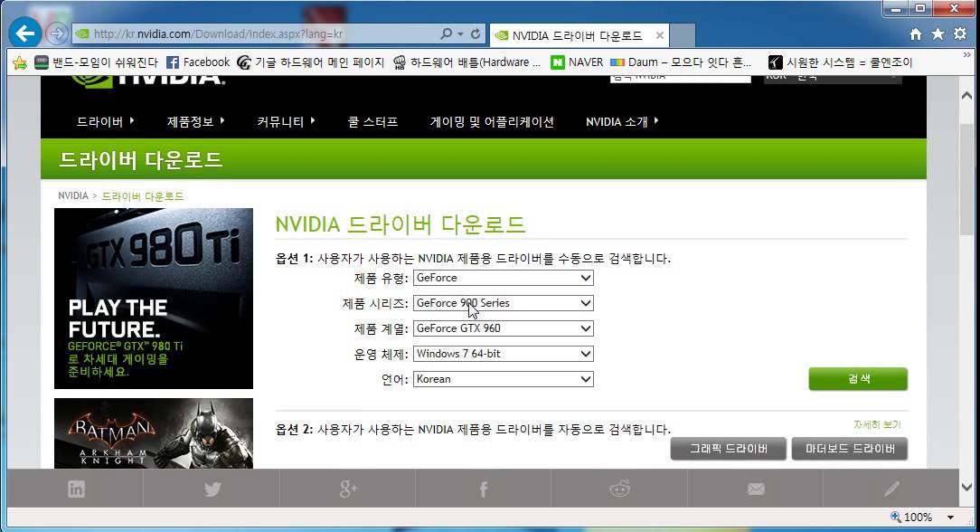This screenshot has width=980, height=532.
Task: Share via email envelope icon
Action: click(x=756, y=489)
